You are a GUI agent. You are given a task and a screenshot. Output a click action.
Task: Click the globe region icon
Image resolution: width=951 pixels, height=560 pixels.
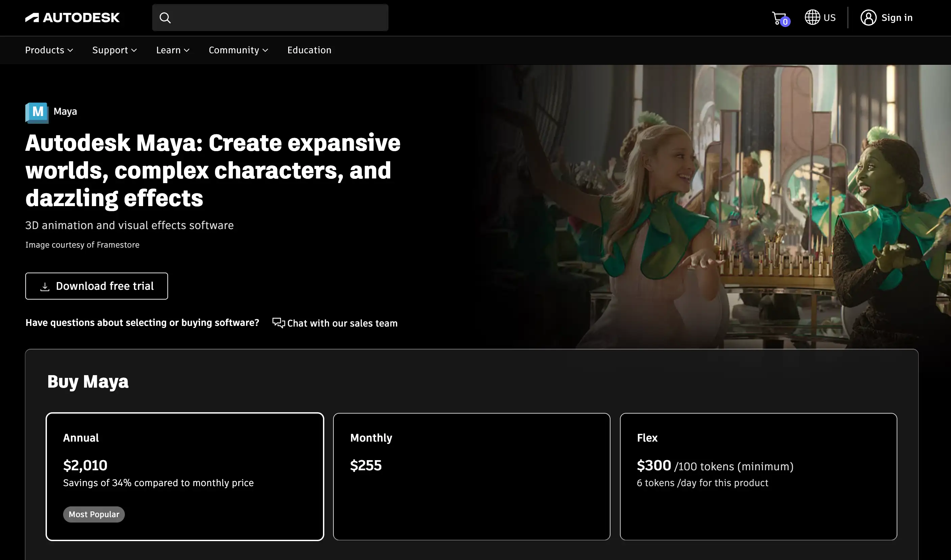click(x=812, y=17)
